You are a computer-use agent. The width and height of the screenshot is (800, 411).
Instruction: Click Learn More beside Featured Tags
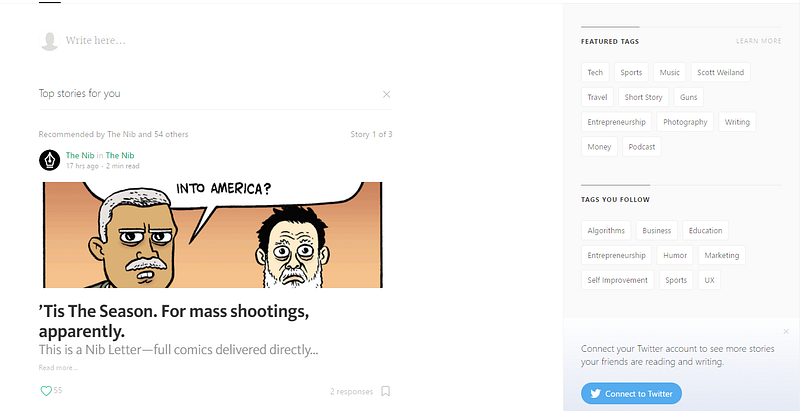click(x=759, y=41)
